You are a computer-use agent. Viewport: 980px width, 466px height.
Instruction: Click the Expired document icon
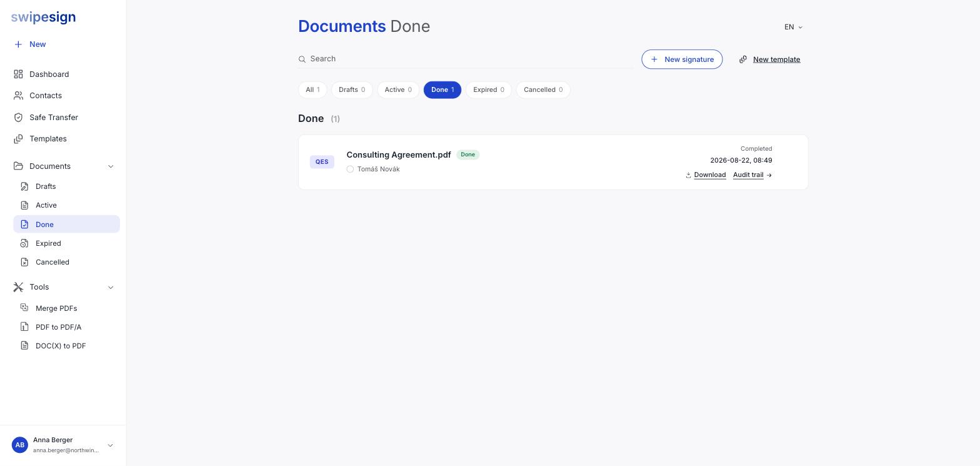coord(24,243)
